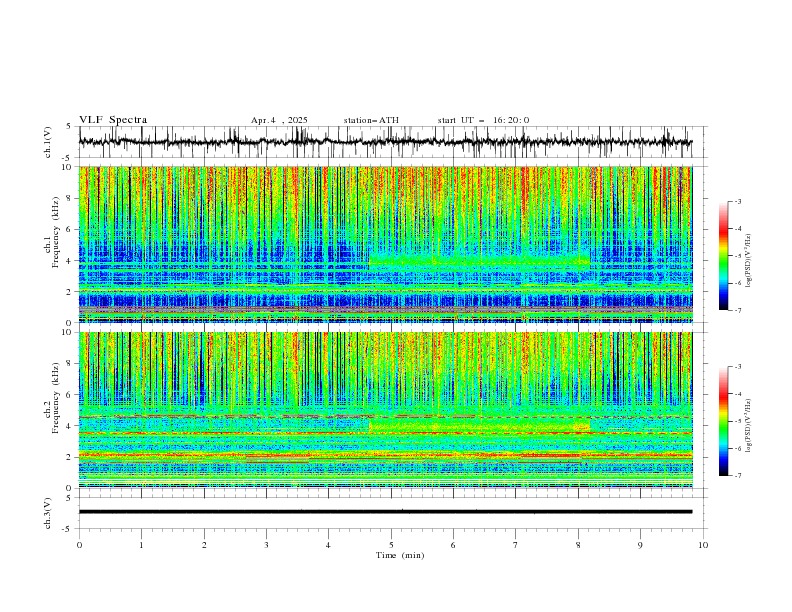Click the "ch.3(V)" axis label
This screenshot has height=612, width=792.
click(x=48, y=513)
